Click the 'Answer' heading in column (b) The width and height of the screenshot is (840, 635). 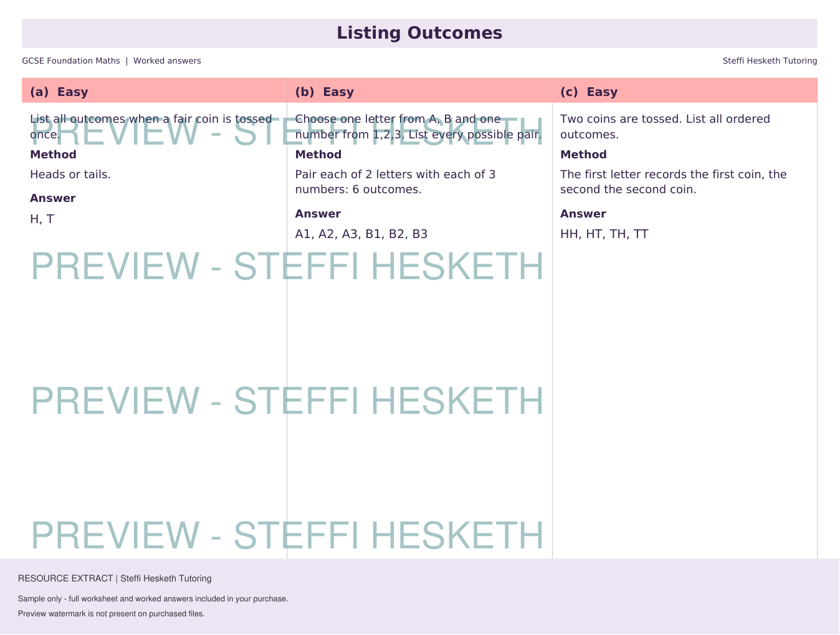[318, 214]
